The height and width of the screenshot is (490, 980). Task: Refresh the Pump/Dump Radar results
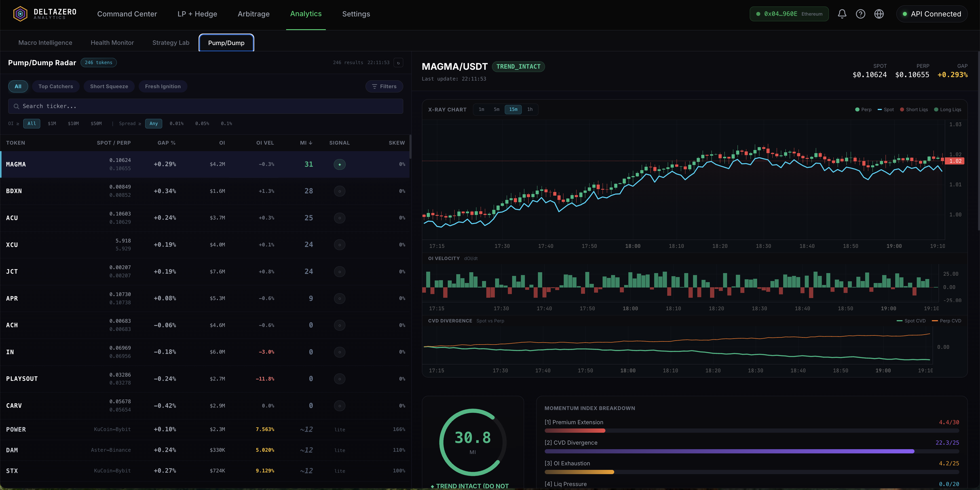398,63
